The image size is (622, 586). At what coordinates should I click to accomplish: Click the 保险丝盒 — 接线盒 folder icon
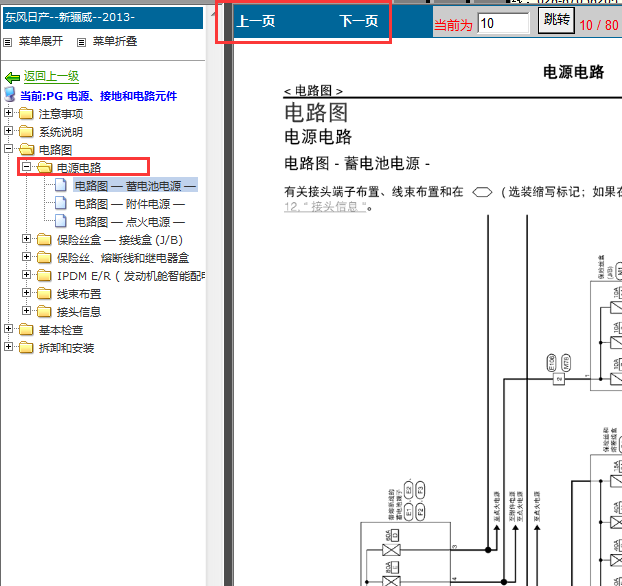[x=44, y=239]
